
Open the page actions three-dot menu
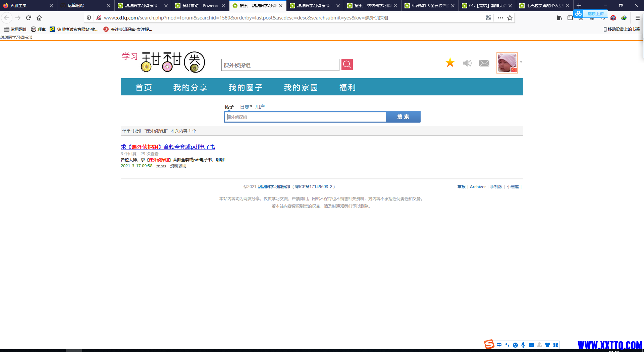tap(500, 18)
